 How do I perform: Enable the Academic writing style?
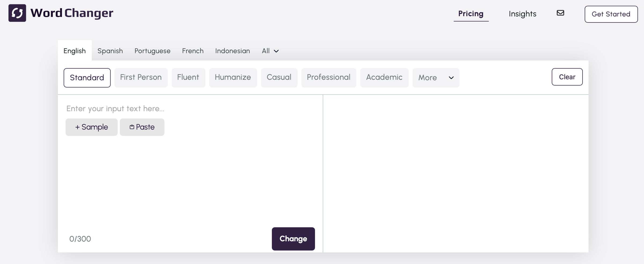pos(384,78)
